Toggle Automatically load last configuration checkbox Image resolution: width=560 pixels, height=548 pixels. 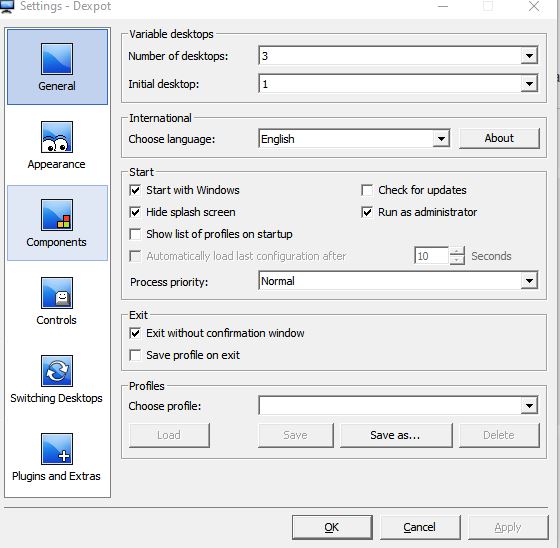135,256
